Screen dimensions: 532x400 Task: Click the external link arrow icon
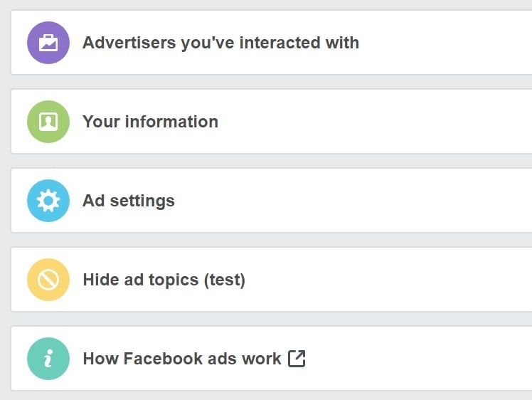tap(297, 358)
